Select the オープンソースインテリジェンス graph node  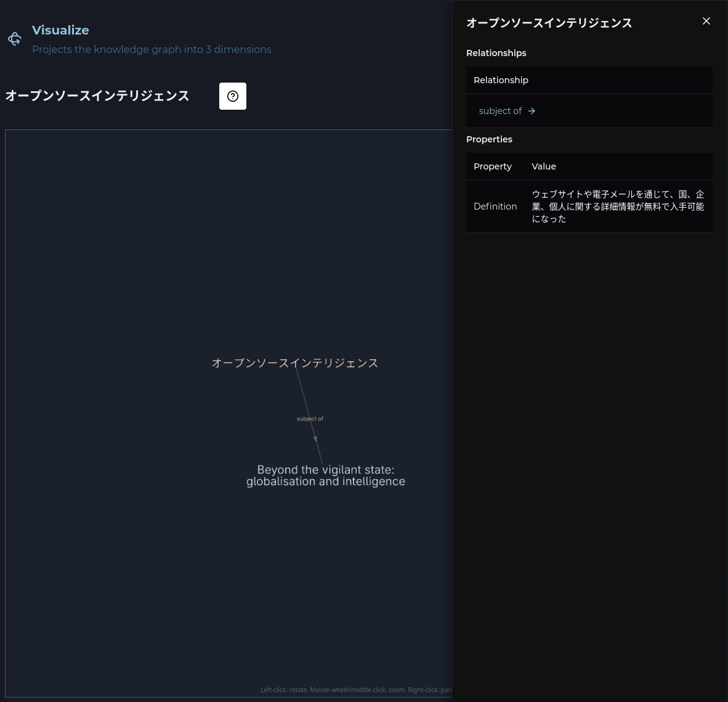(295, 363)
